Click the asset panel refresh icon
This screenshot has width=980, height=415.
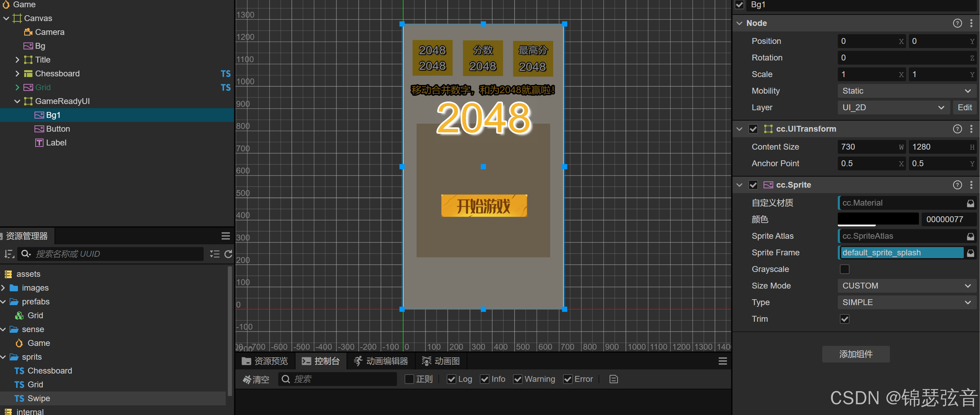click(228, 254)
